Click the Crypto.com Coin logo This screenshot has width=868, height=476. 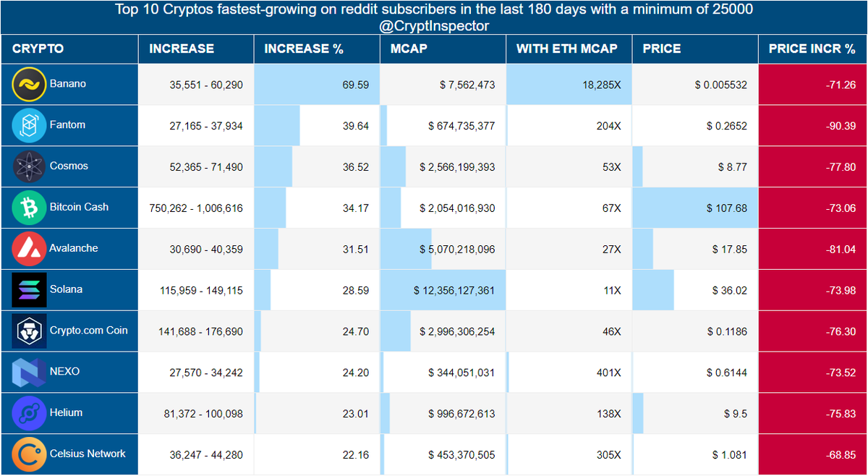pos(29,331)
